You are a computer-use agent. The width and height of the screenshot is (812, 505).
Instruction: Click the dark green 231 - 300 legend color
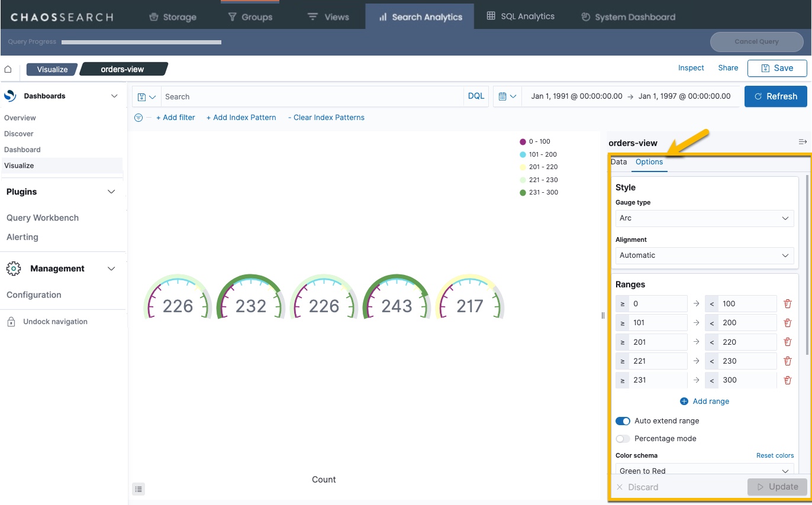(x=523, y=193)
